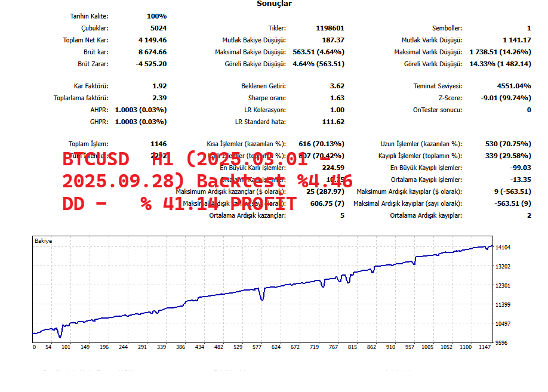Select the 'Çubuklar:' label
The height and width of the screenshot is (392, 548).
pos(95,28)
